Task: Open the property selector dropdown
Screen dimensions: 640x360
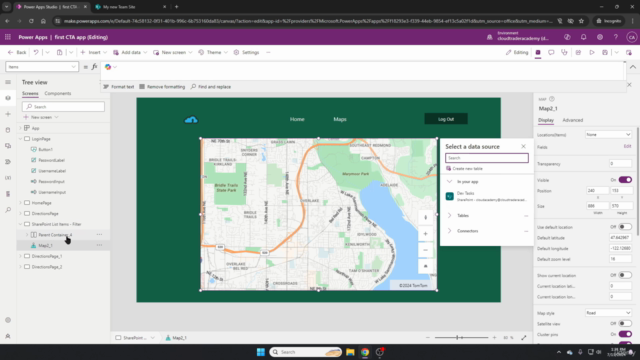Action: click(x=42, y=67)
